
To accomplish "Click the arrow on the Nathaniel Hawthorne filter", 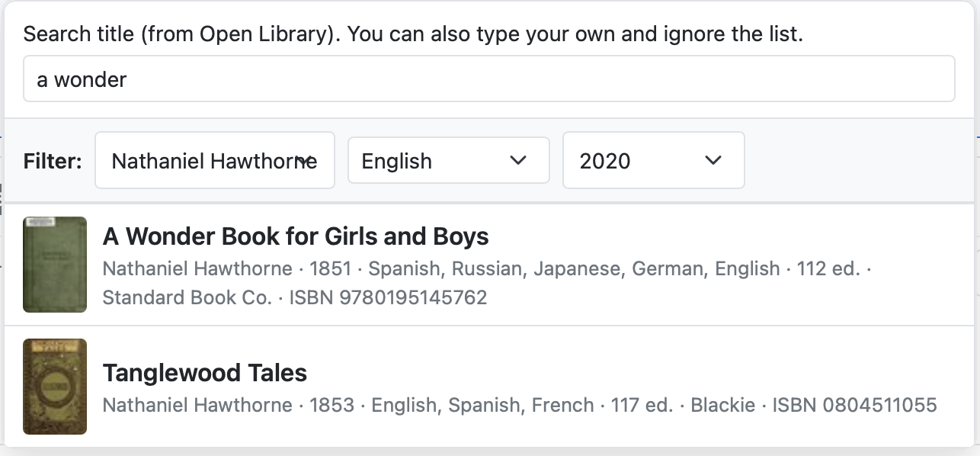I will (305, 161).
